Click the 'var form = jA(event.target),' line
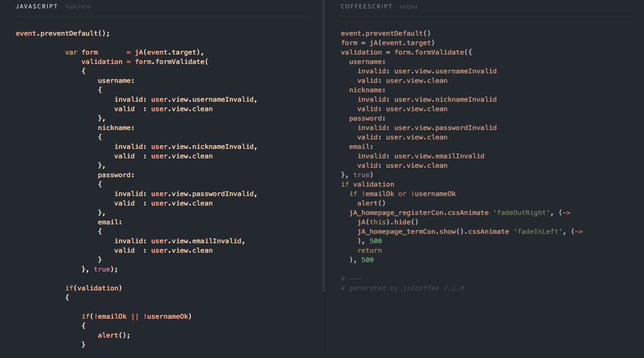This screenshot has height=358, width=644. (x=135, y=52)
